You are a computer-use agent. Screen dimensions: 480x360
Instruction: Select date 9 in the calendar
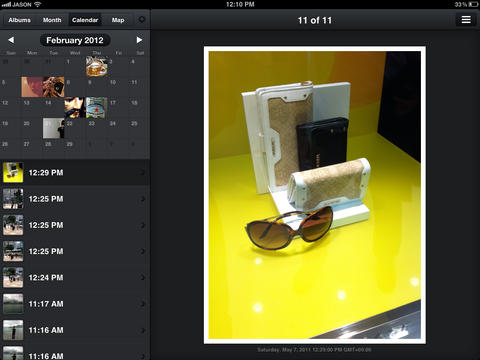[97, 87]
